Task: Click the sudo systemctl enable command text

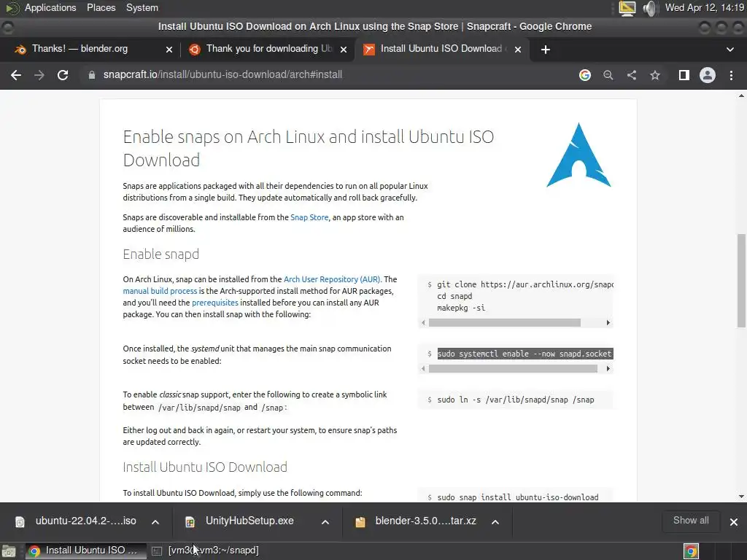Action: 525,354
